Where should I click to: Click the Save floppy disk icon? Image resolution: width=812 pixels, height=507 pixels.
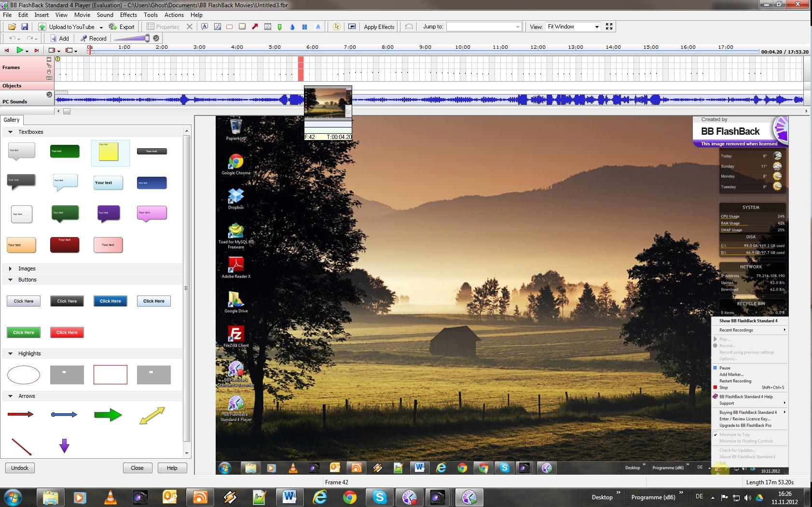pos(25,27)
